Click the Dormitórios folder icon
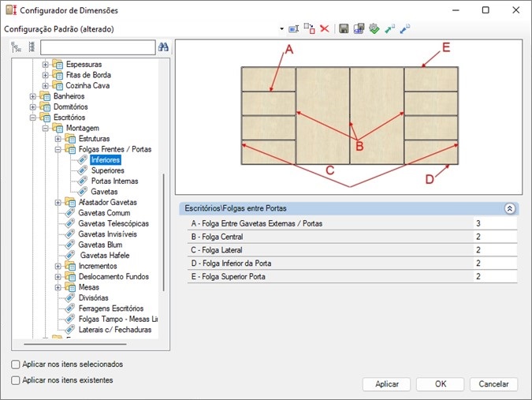This screenshot has height=400, width=532. 45,107
